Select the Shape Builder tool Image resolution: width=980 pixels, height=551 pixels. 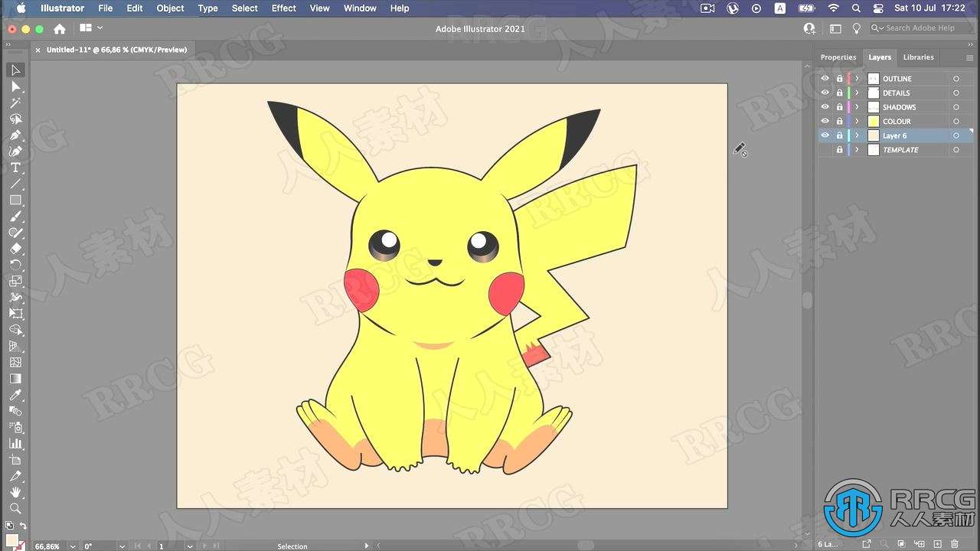click(15, 330)
